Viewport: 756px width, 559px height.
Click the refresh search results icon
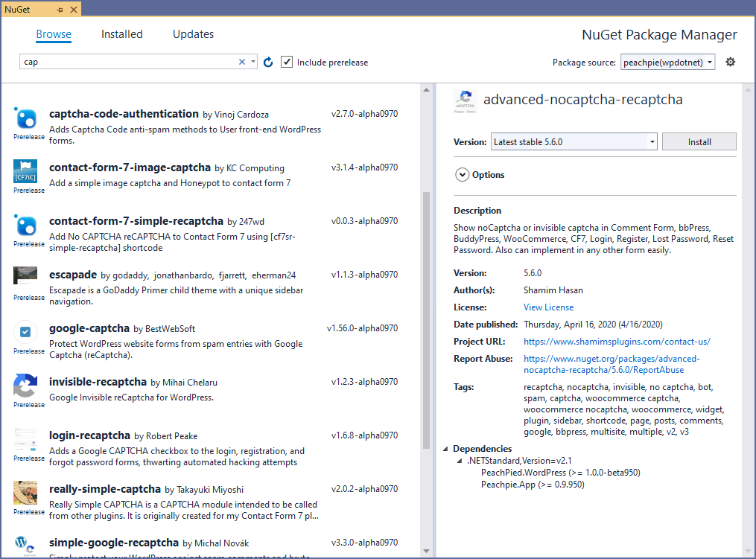point(268,63)
